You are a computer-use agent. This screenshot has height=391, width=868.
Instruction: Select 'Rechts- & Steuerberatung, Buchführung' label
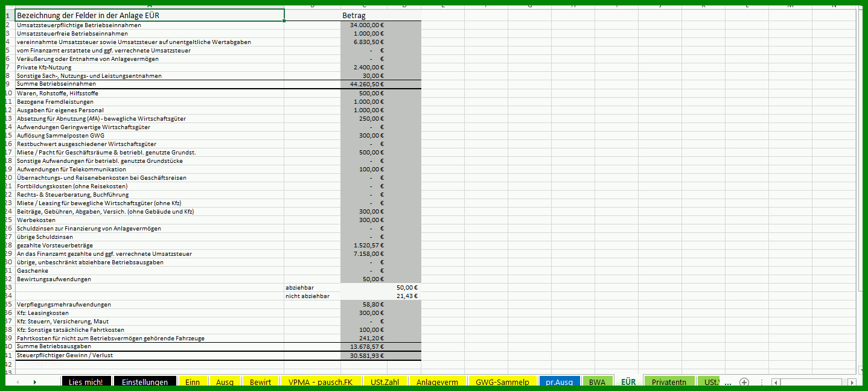click(73, 195)
